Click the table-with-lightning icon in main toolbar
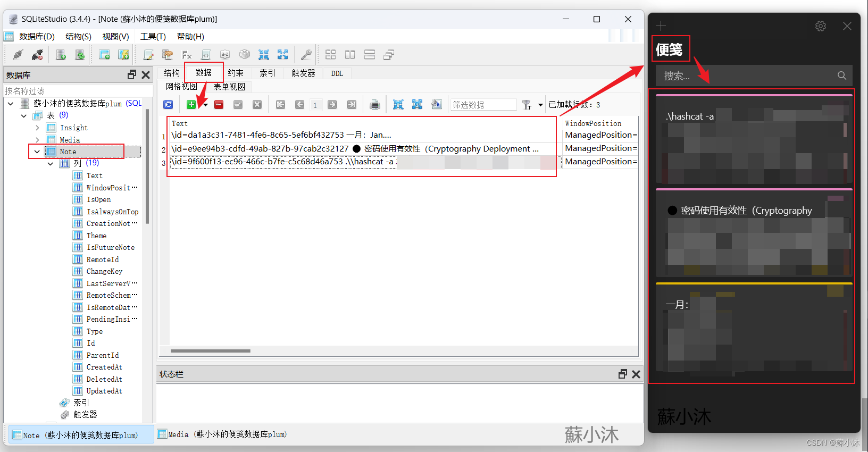Image resolution: width=868 pixels, height=452 pixels. click(123, 55)
